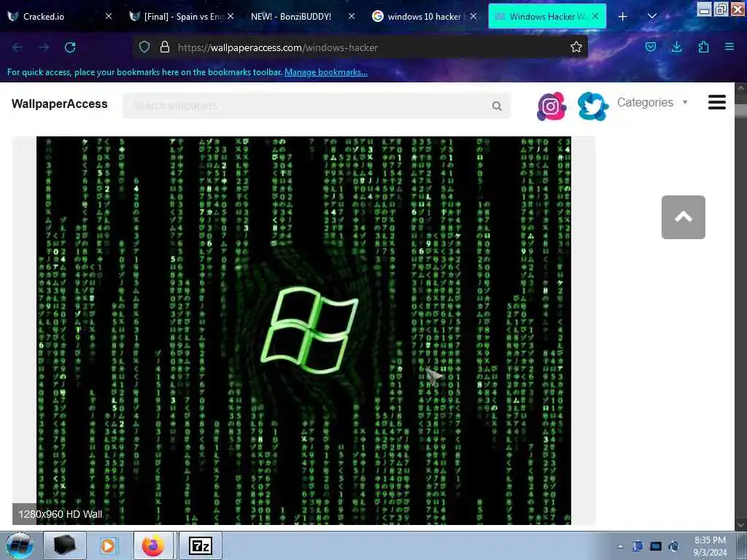Screen dimensions: 747x560
Task: Open the site hamburger menu
Action: pyautogui.click(x=717, y=102)
